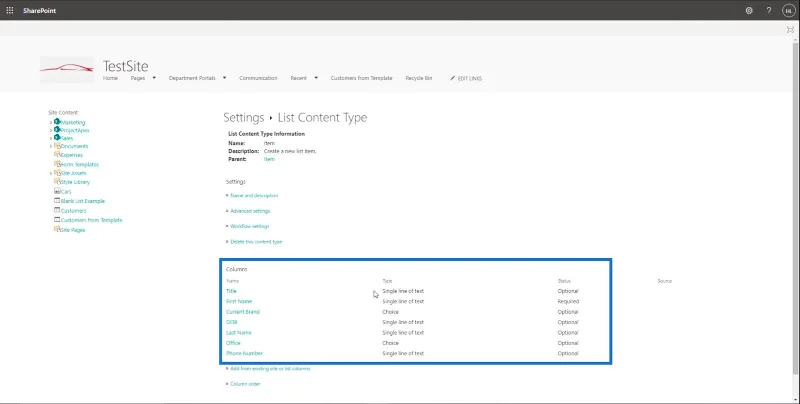Click the Sales site icon

click(57, 137)
